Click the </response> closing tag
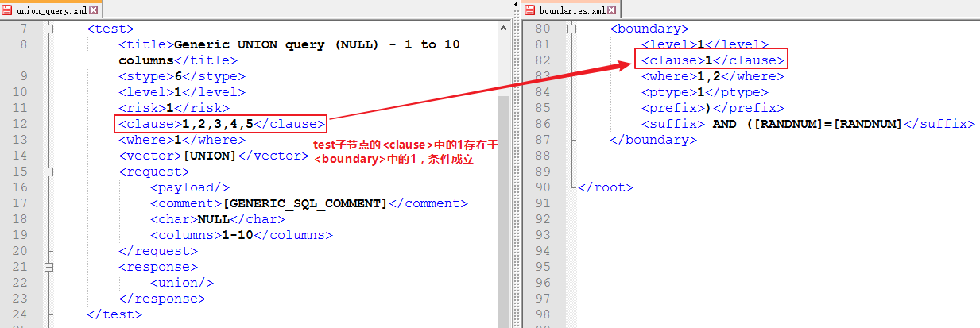The image size is (980, 328). (162, 299)
